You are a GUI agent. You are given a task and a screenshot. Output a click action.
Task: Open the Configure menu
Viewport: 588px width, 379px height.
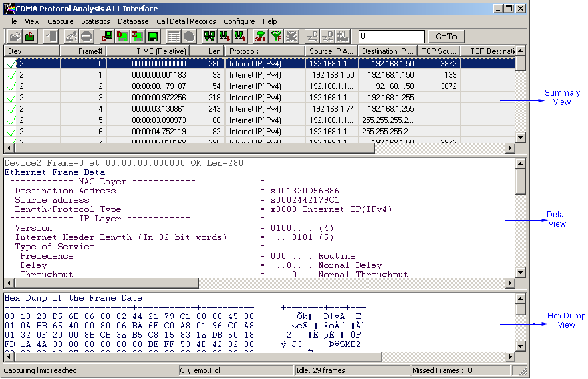tap(239, 21)
